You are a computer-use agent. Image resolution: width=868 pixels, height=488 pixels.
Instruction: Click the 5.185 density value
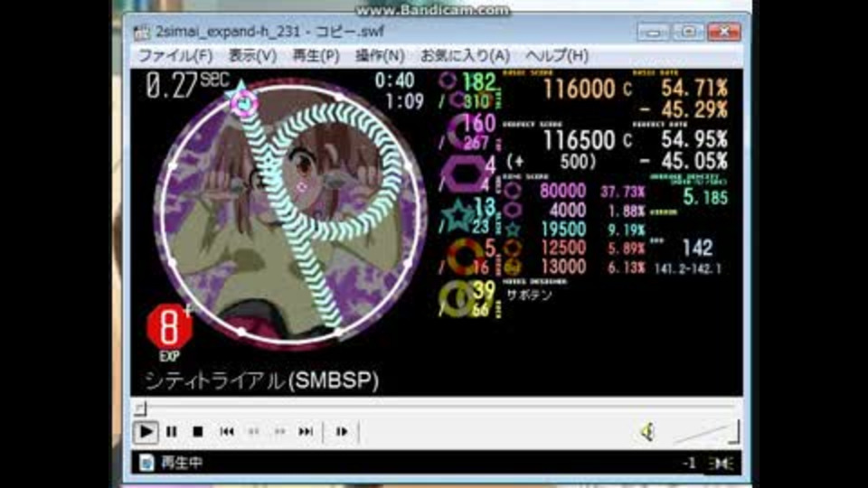coord(705,197)
